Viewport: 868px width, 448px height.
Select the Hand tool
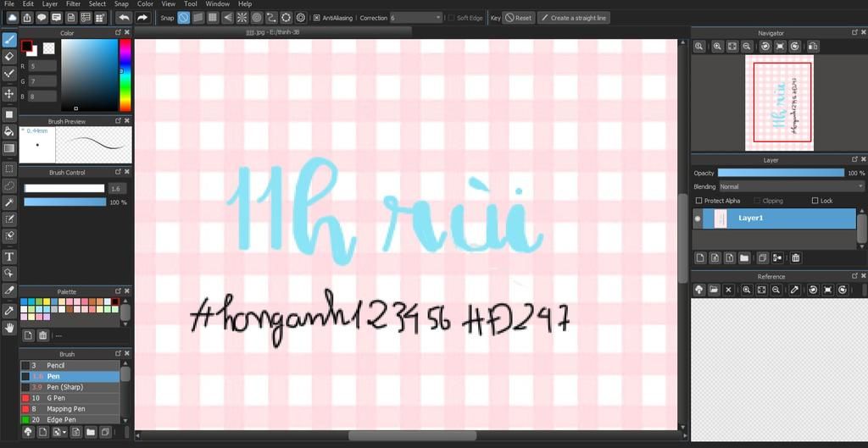point(8,328)
